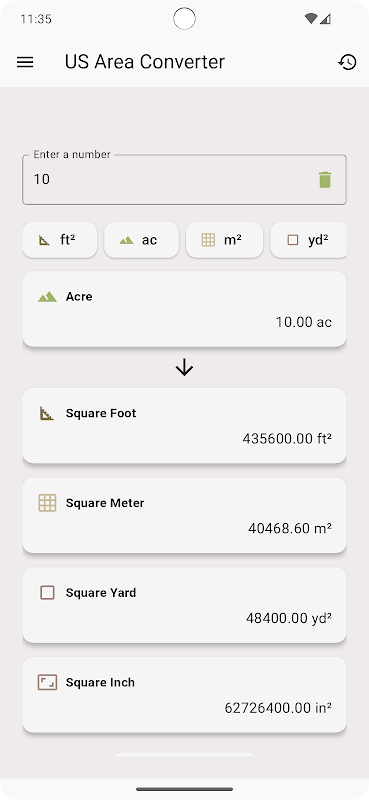Tap the 'US Area Converter' title
Screen dimensions: 369x800
[144, 62]
